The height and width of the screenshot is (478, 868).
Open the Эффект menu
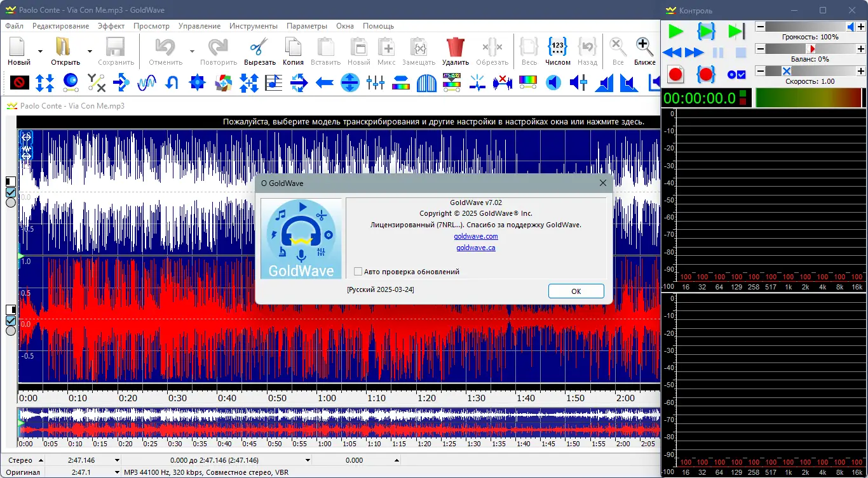pos(111,26)
